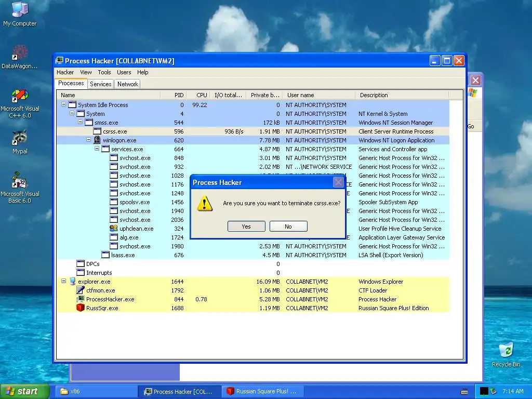Sort by the Description column header
This screenshot has height=399, width=532.
[402, 95]
